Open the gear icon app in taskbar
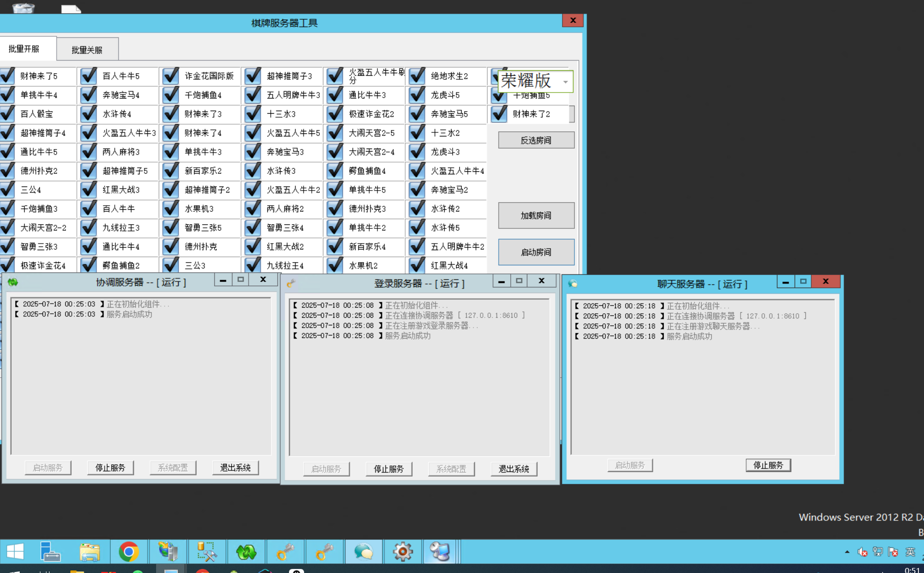The image size is (924, 573). tap(403, 552)
